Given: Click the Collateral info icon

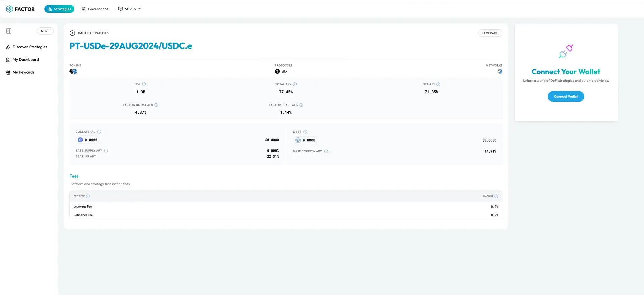Looking at the screenshot, I should pyautogui.click(x=99, y=132).
